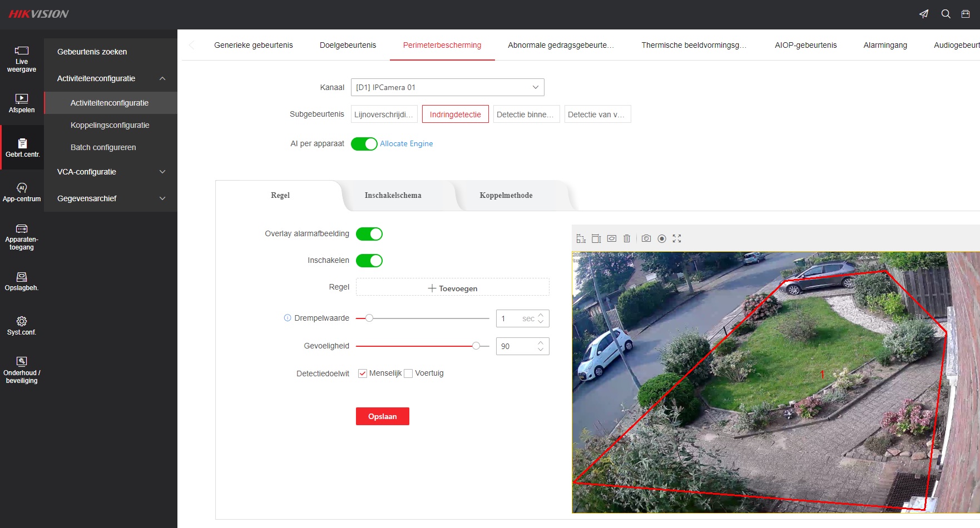Open Live weergave in the sidebar
The image size is (980, 528).
(x=22, y=59)
